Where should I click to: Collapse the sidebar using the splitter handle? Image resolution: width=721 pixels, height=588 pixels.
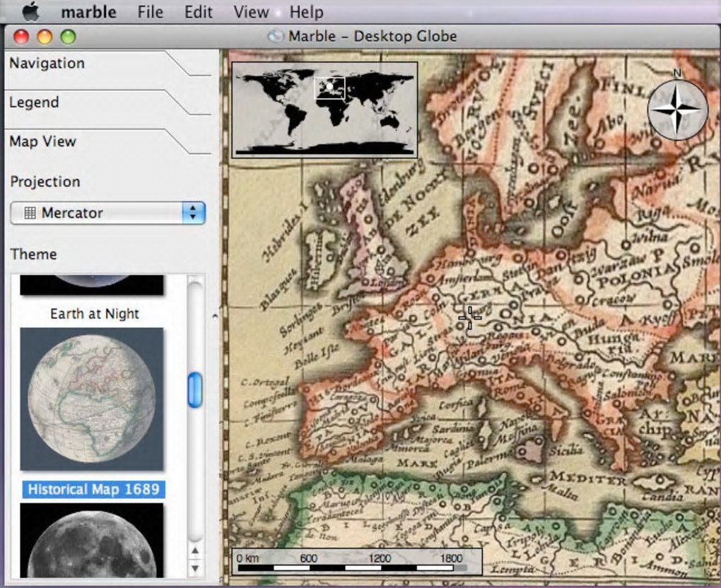click(x=215, y=317)
